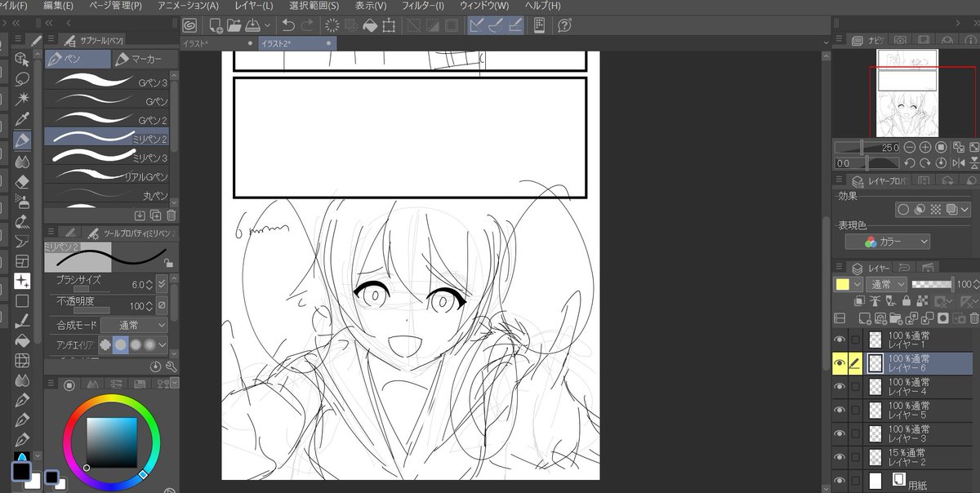Click the Navigator canvas thumbnail
The height and width of the screenshot is (493, 980).
point(907,93)
